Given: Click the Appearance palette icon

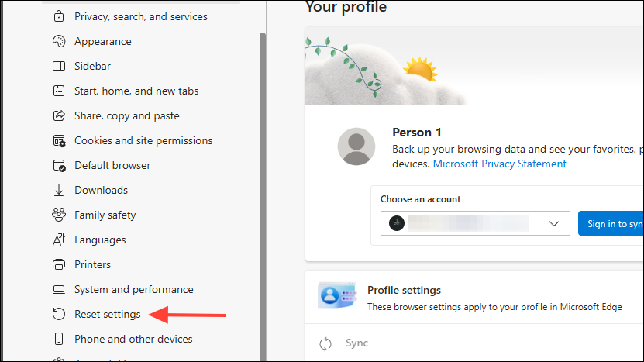Looking at the screenshot, I should click(59, 41).
